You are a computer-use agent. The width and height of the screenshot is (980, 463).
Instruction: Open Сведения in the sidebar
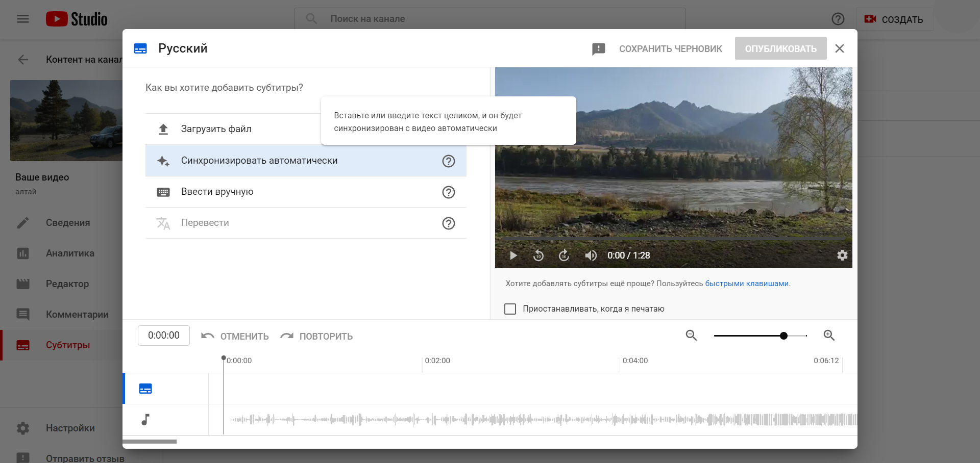coord(61,223)
